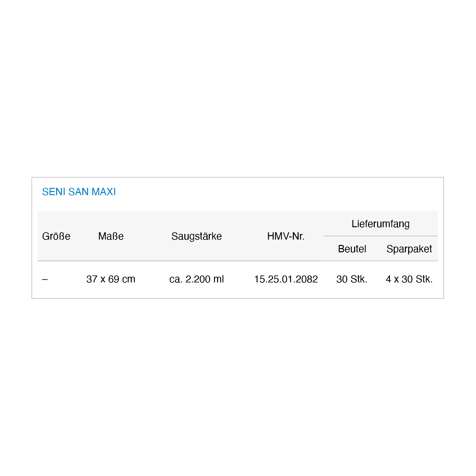This screenshot has width=476, height=476.
Task: Click the word SAN in title
Action: point(78,192)
